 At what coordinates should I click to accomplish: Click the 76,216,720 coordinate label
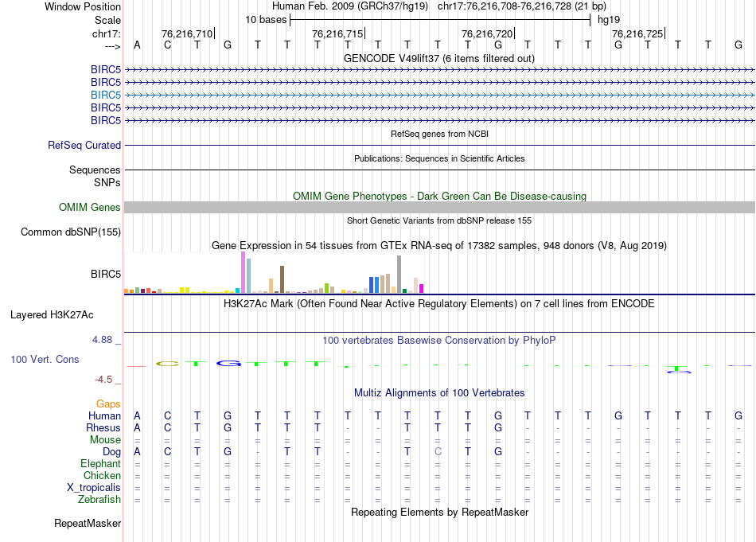[487, 33]
